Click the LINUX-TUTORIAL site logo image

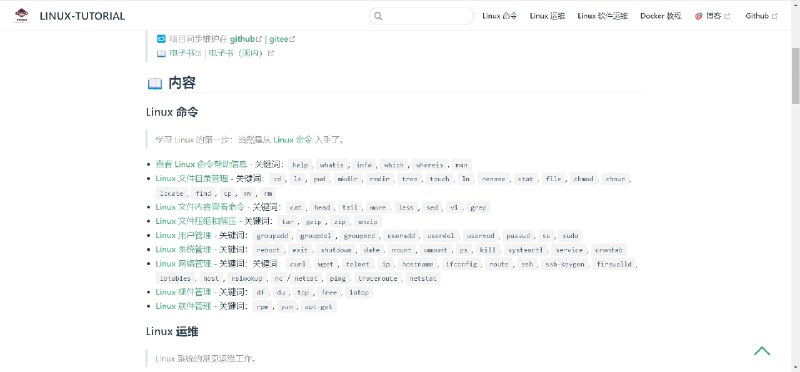click(x=21, y=16)
